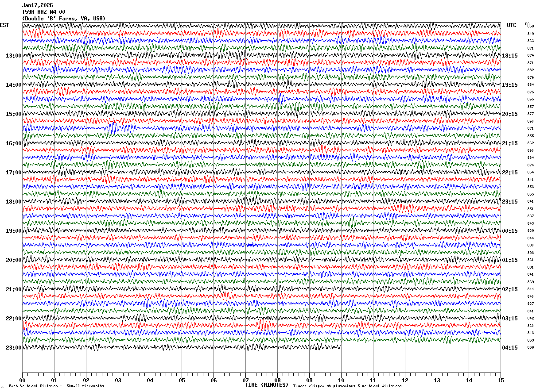
Task: Click the 07 minute tick on the time axis
Action: click(x=245, y=380)
